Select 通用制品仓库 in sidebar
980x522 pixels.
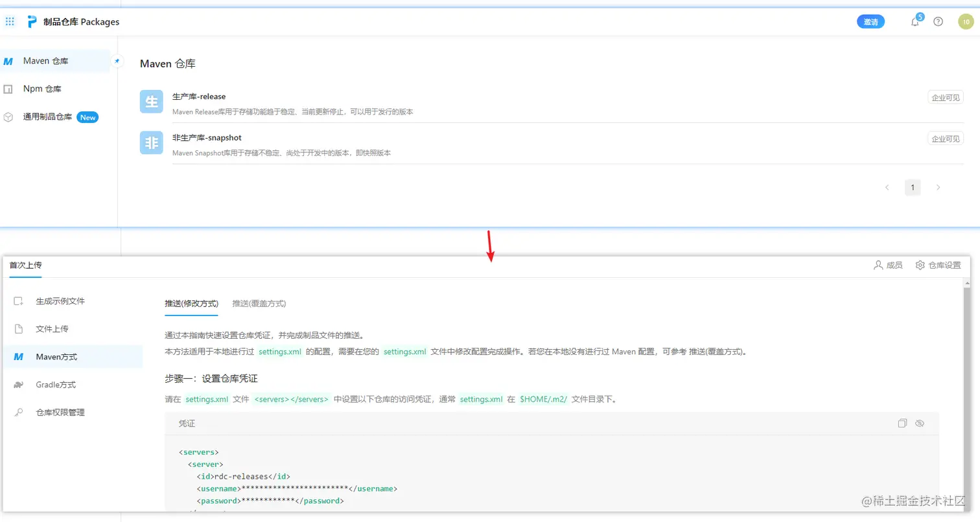(56, 117)
